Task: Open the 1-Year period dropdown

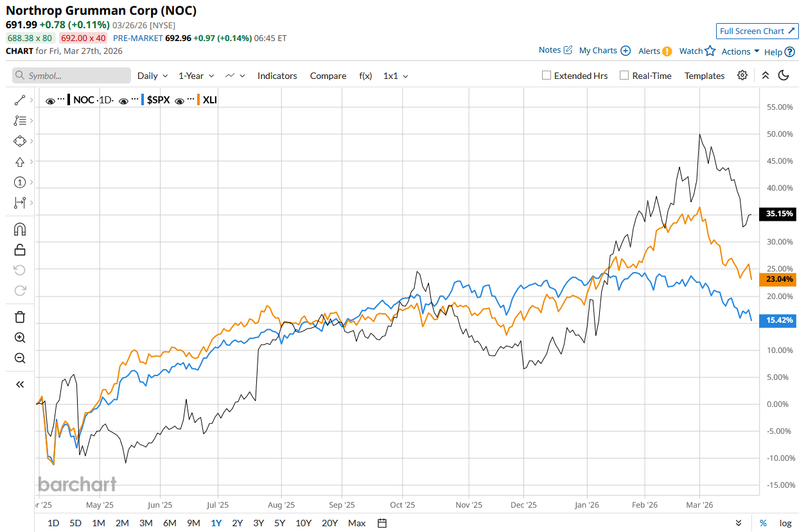Action: click(x=196, y=76)
